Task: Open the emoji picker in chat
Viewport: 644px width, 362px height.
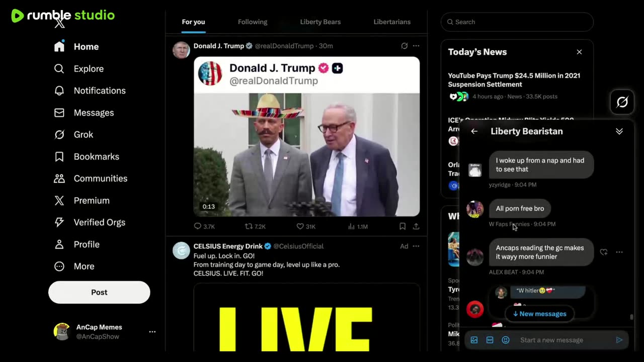Action: (506, 340)
